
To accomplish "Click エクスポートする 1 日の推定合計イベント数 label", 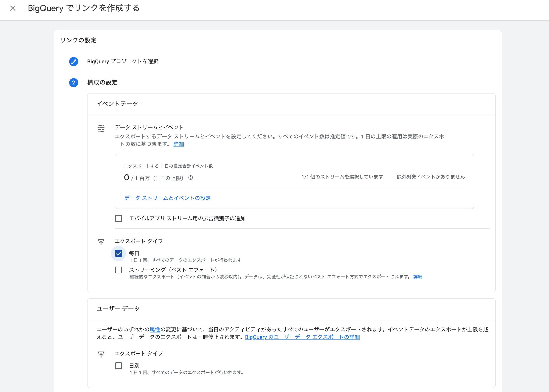I will tap(168, 166).
